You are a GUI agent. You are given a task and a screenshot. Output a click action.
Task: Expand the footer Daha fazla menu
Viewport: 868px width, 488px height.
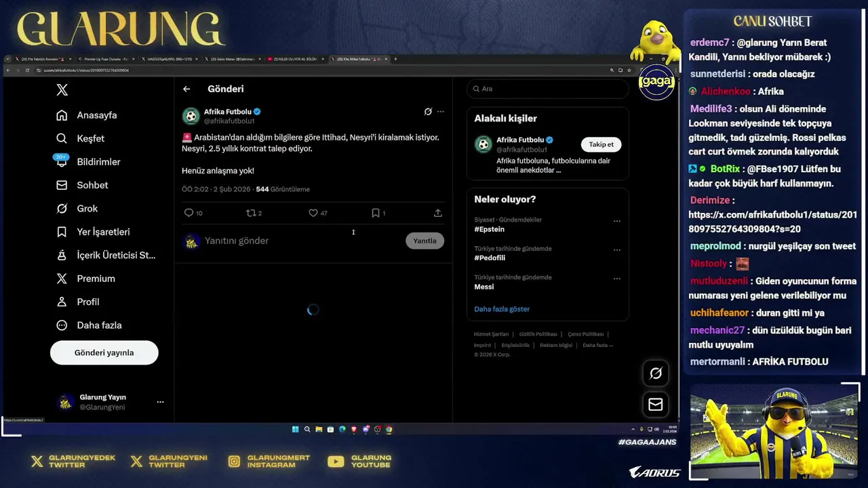(x=597, y=345)
